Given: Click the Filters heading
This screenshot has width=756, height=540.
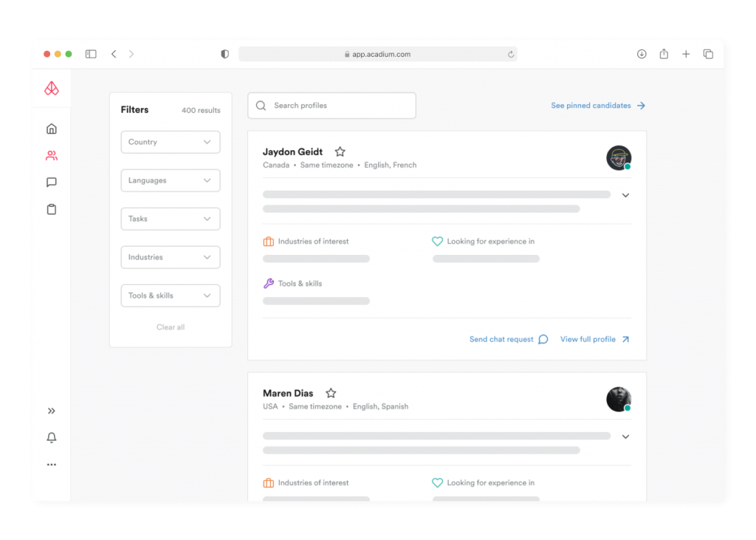Looking at the screenshot, I should (x=134, y=109).
